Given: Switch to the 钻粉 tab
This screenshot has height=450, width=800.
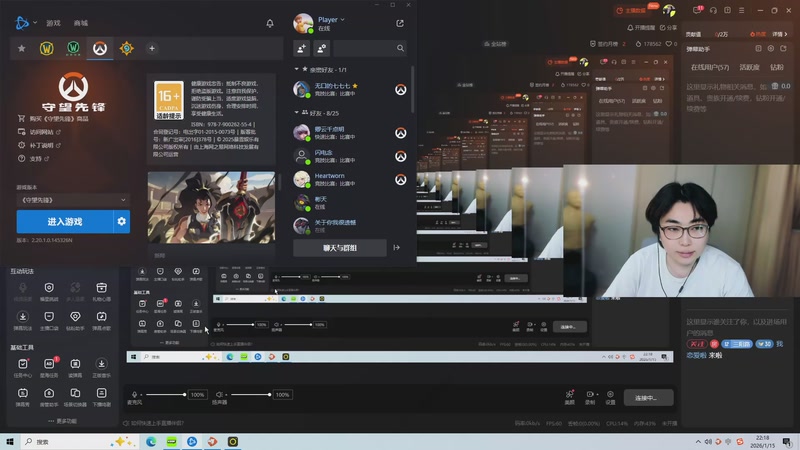Looking at the screenshot, I should point(777,67).
